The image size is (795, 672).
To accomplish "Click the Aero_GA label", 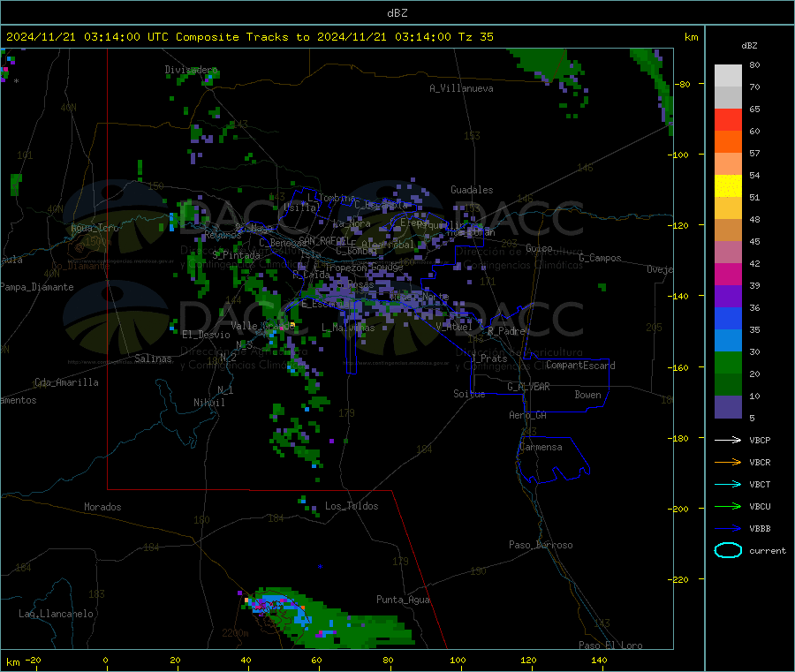I will (x=528, y=415).
